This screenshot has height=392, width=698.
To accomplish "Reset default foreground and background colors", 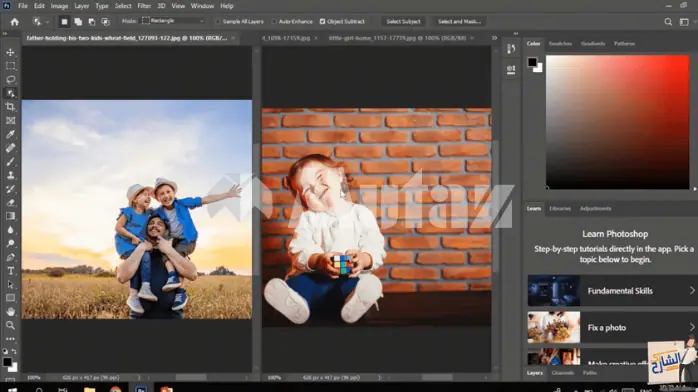I will pyautogui.click(x=5, y=352).
